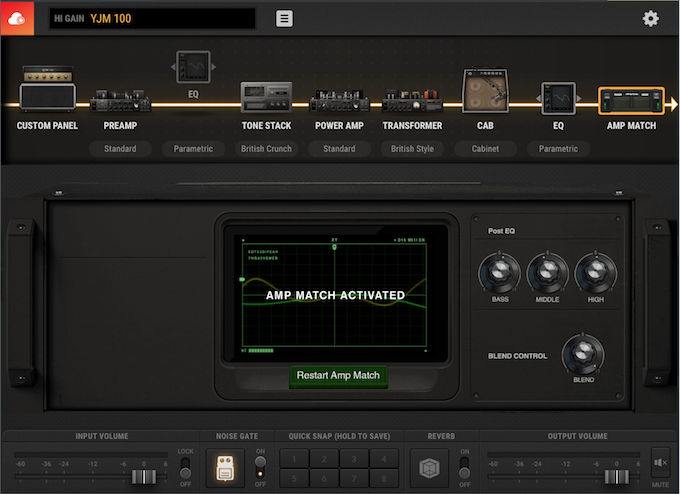680x494 pixels.
Task: Click the Restart Amp Match button
Action: pos(338,375)
